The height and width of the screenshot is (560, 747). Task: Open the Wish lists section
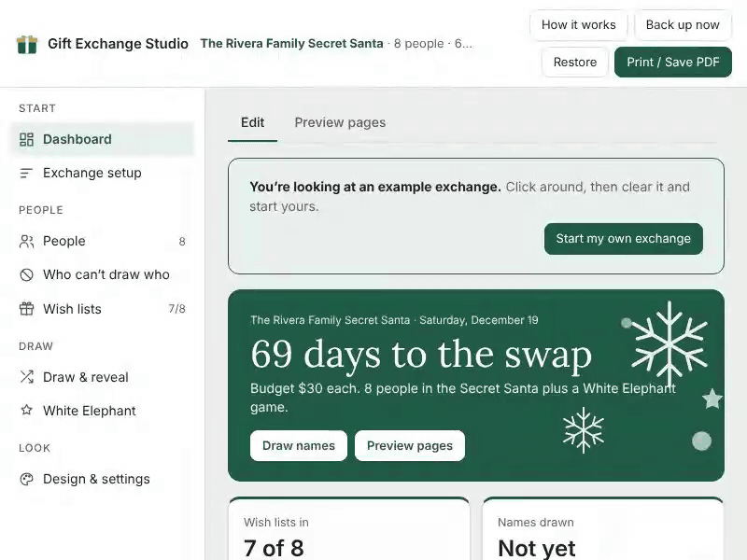pos(103,309)
